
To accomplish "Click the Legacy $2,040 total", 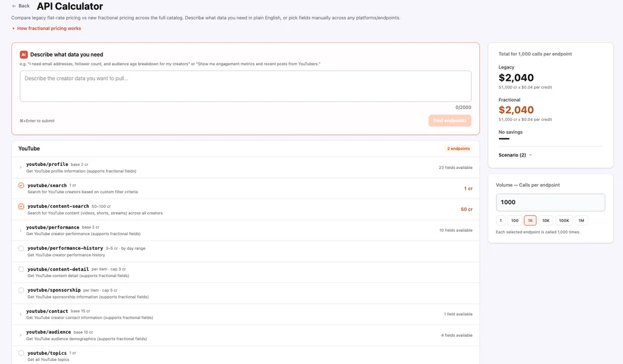I will tap(516, 78).
